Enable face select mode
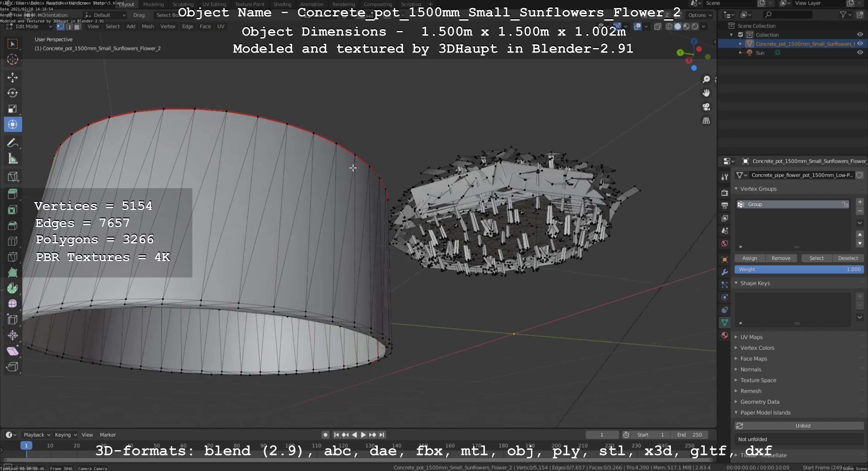 tap(77, 27)
